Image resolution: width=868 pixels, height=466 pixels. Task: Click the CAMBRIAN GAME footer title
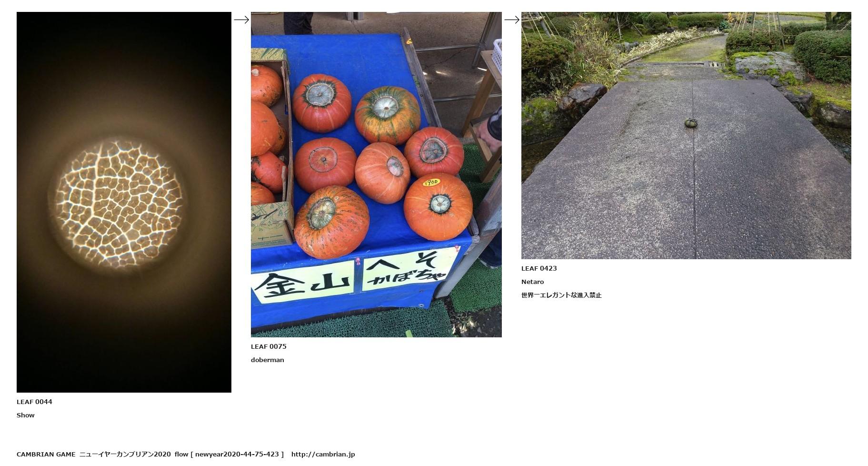pos(46,454)
